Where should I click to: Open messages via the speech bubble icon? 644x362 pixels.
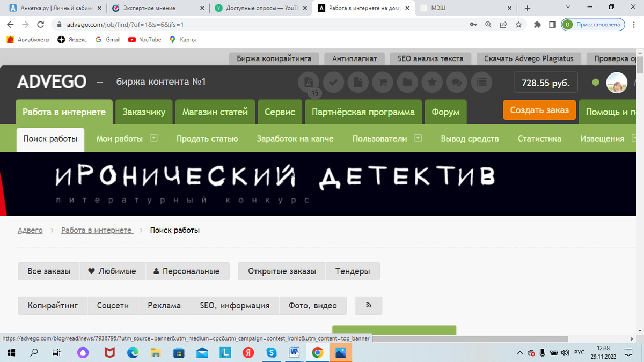click(457, 82)
